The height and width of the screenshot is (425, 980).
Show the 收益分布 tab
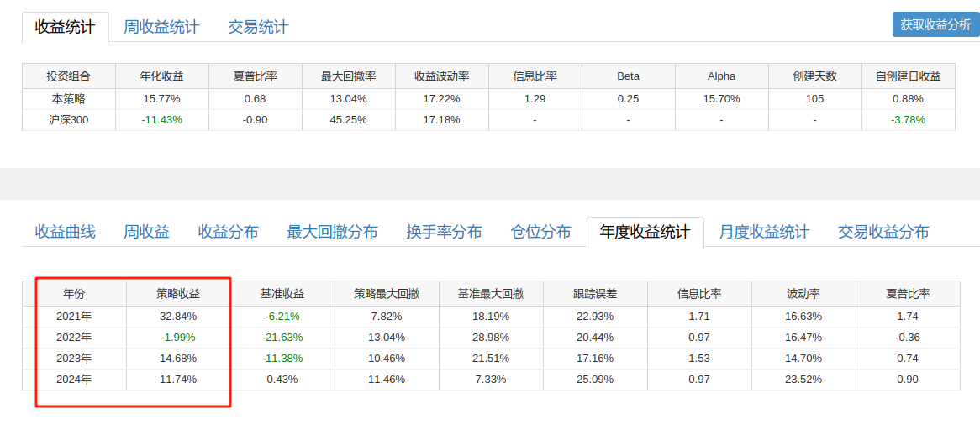[x=228, y=232]
